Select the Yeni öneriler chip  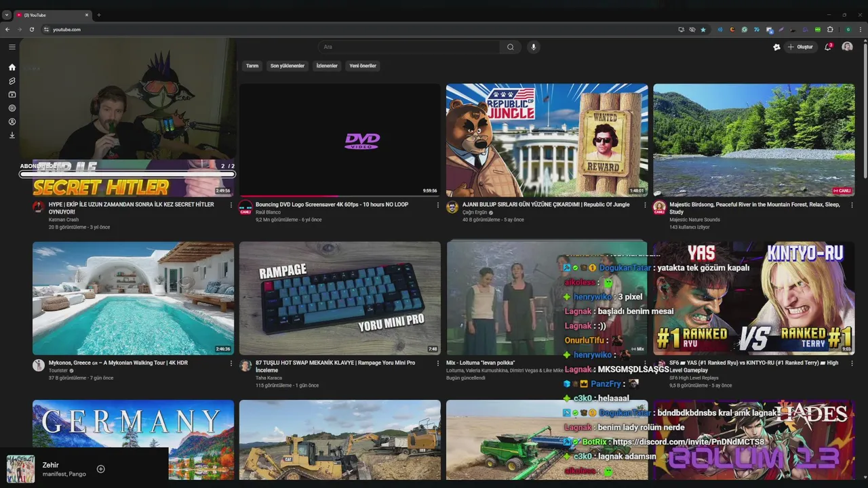[x=363, y=66]
